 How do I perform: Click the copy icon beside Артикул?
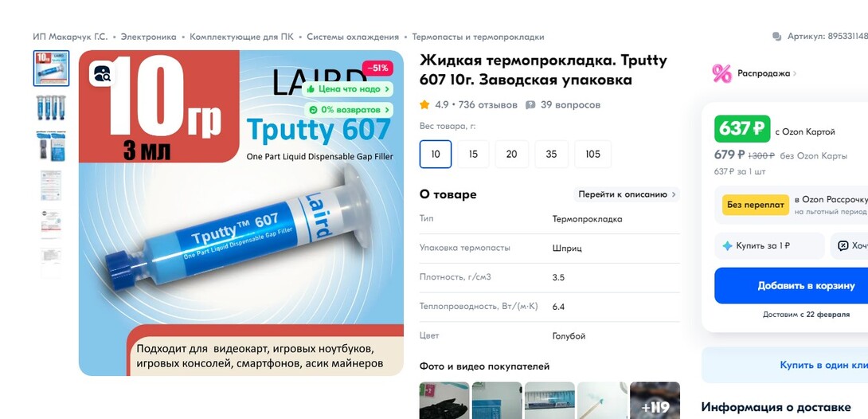[776, 37]
